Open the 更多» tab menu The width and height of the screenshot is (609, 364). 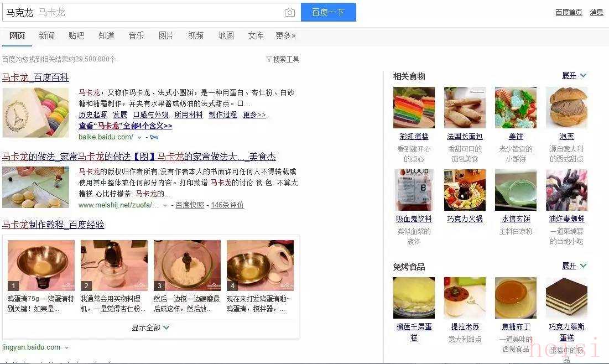tap(285, 36)
